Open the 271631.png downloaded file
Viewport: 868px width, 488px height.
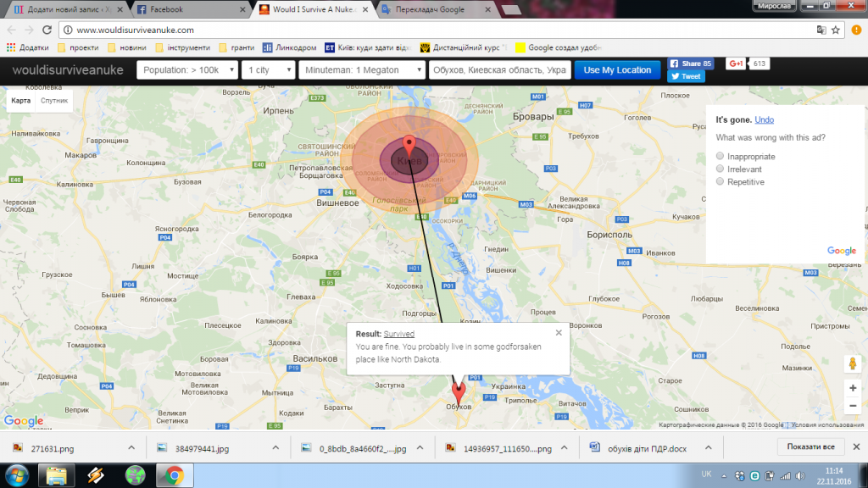coord(52,449)
